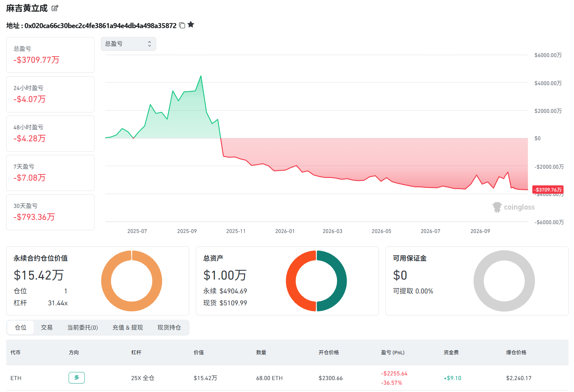Click the 68.00 ETH quantity cell

(269, 378)
